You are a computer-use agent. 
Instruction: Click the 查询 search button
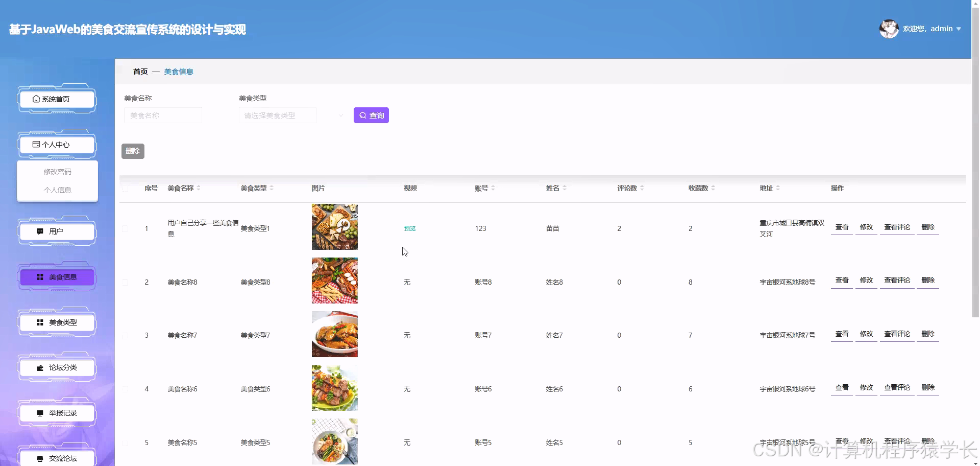click(371, 115)
